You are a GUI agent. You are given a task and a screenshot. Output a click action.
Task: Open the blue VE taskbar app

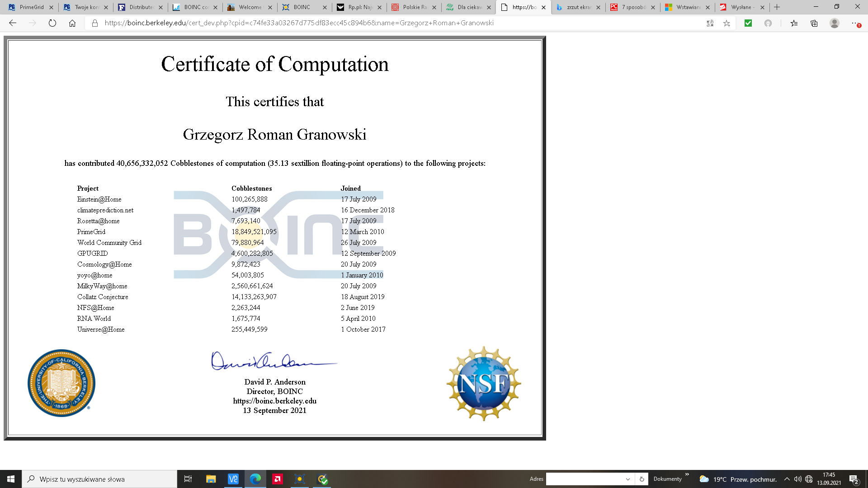pos(233,479)
